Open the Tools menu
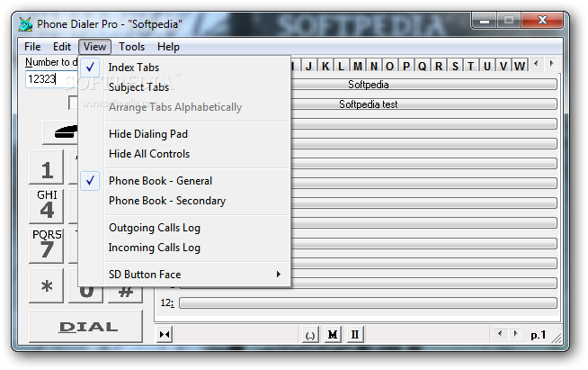The image size is (588, 370). click(131, 47)
